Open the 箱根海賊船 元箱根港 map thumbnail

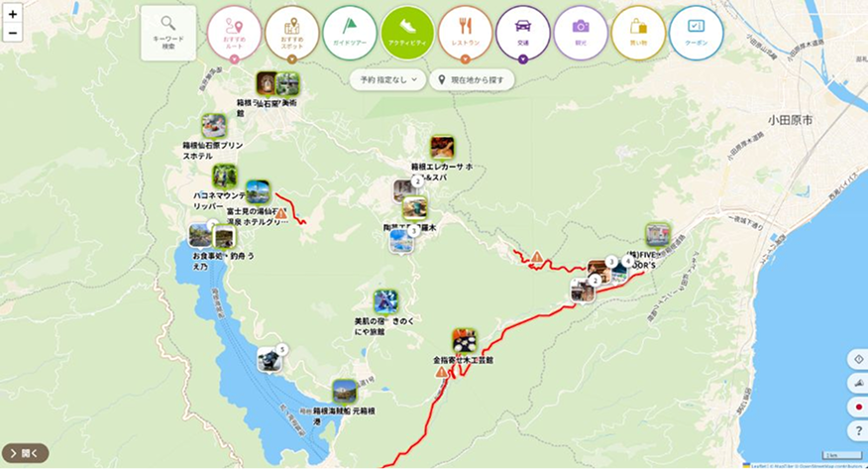pyautogui.click(x=344, y=392)
